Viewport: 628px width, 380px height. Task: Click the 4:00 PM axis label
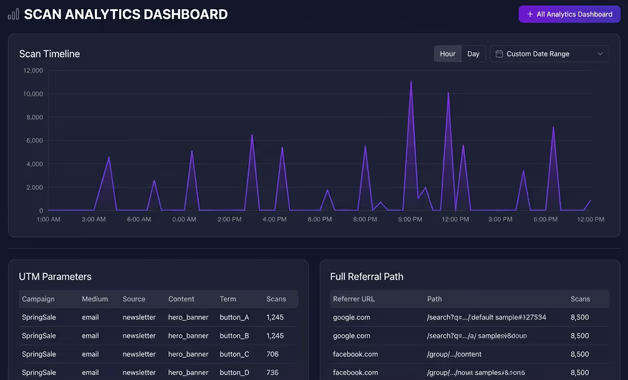pos(274,219)
